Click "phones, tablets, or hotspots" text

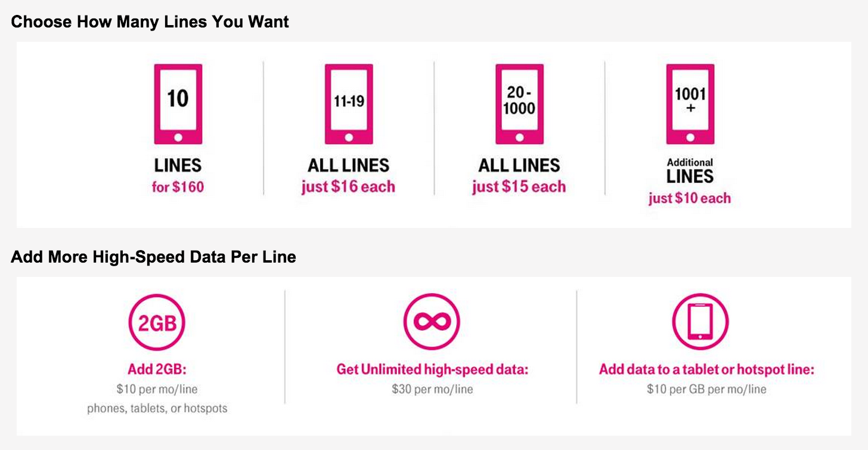(x=157, y=409)
